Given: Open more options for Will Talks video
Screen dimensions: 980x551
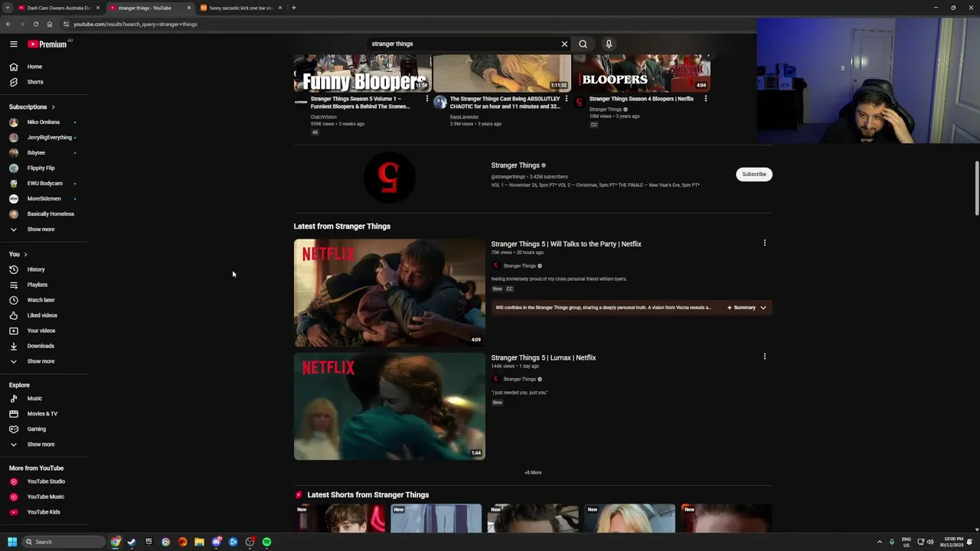Looking at the screenshot, I should tap(764, 243).
